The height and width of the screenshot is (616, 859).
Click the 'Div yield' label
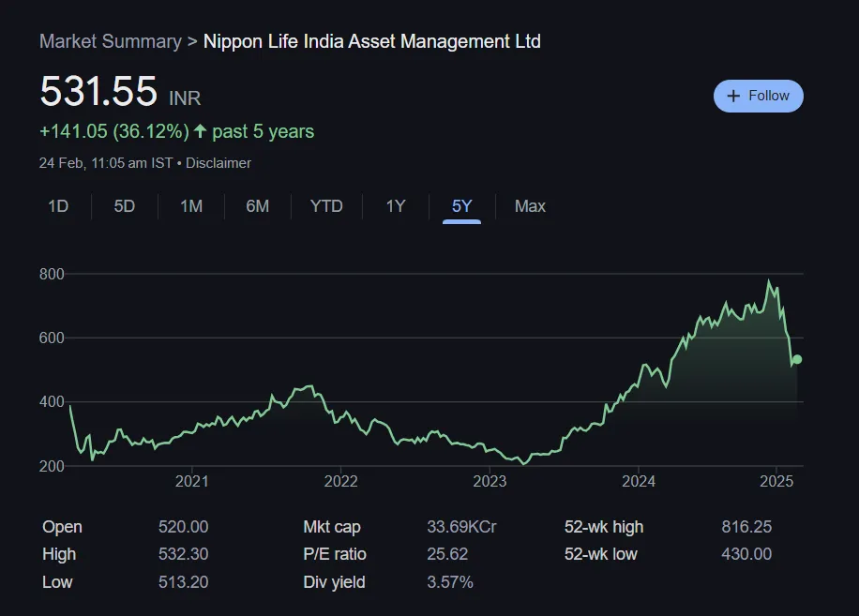(334, 582)
